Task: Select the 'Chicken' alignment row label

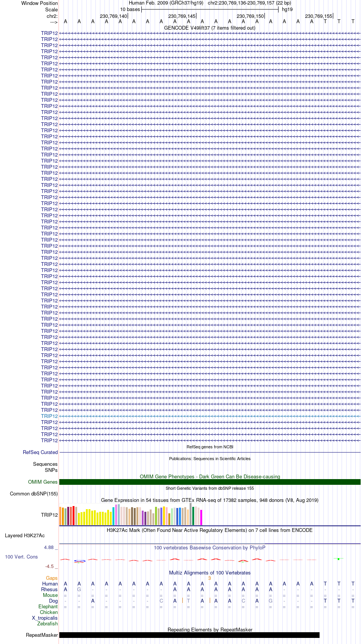Action: coord(49,612)
